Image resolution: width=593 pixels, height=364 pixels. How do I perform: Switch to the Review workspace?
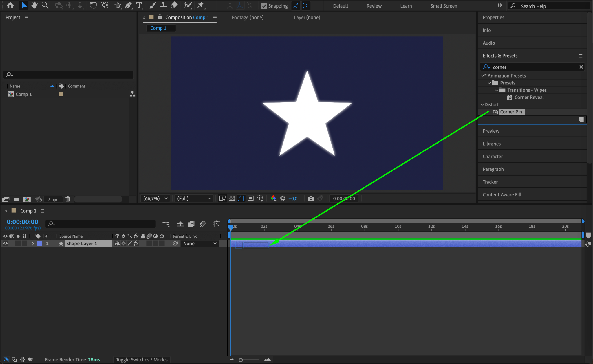point(374,6)
